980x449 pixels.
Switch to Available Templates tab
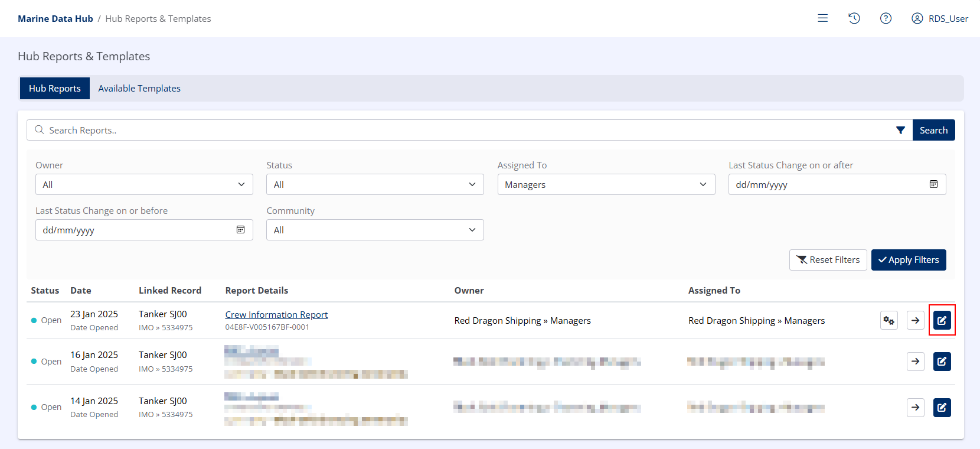point(139,88)
